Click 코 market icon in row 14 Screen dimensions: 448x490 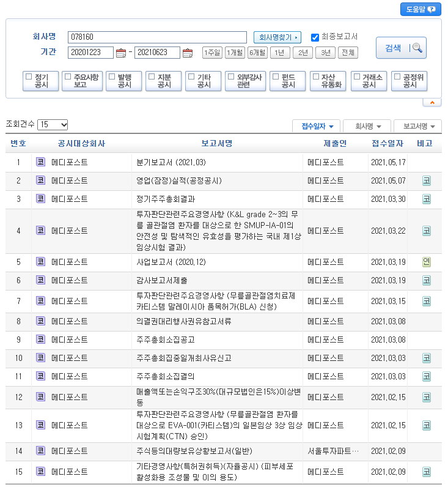pos(40,451)
